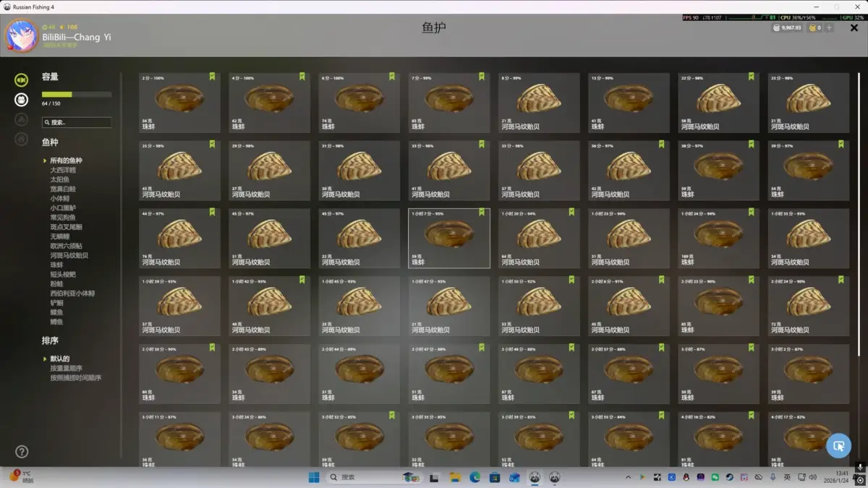Screen dimensions: 868x488
Task: Filter fish list by 河斑马纹贻贝
Action: pyautogui.click(x=69, y=255)
